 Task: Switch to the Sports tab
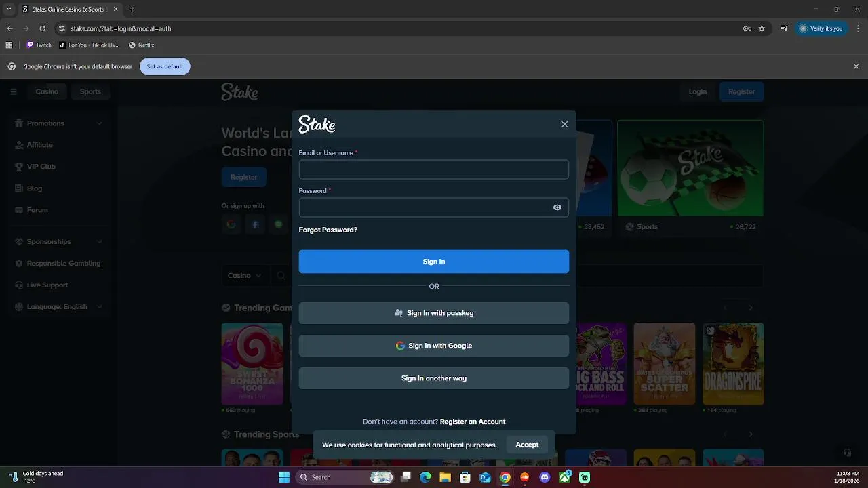pos(90,91)
